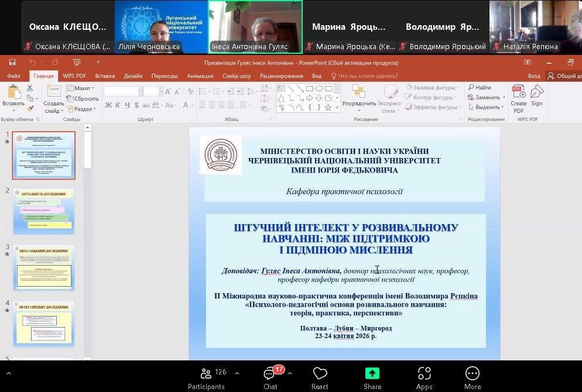Switch to the Вставка ribbon tab
Image resolution: width=582 pixels, height=392 pixels.
(105, 76)
